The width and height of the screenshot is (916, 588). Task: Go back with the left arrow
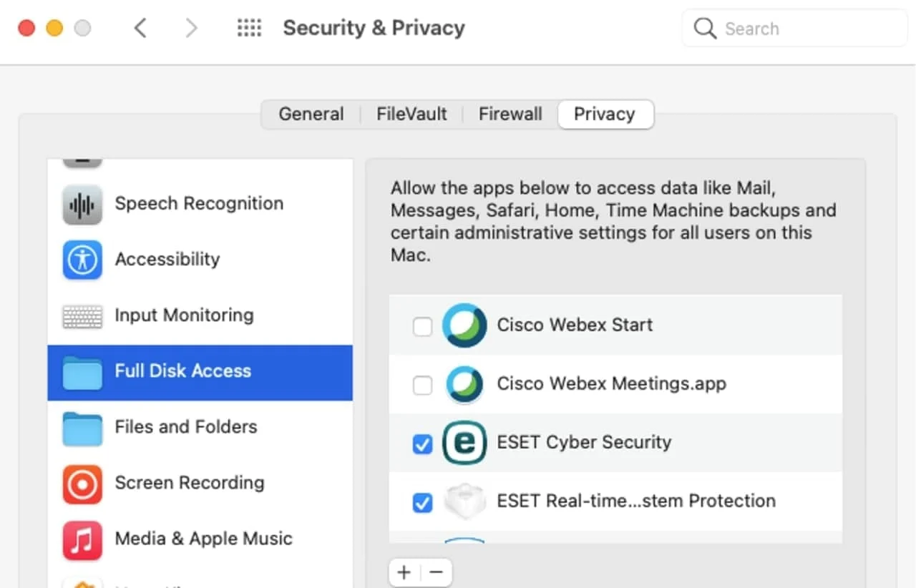click(140, 29)
